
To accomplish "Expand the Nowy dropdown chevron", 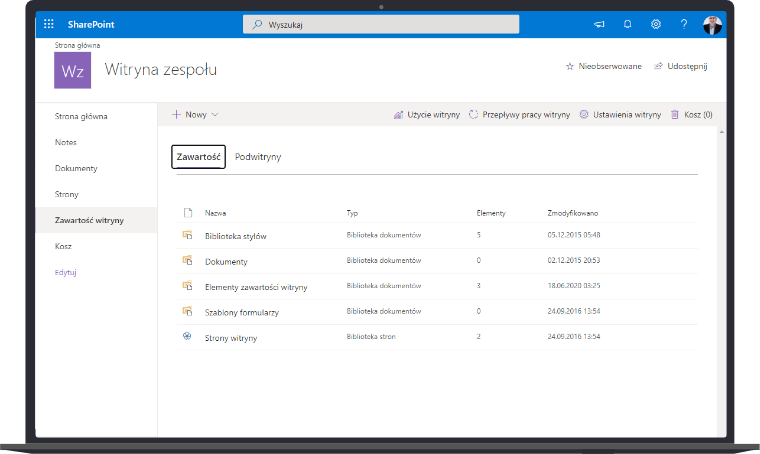I will tap(215, 115).
